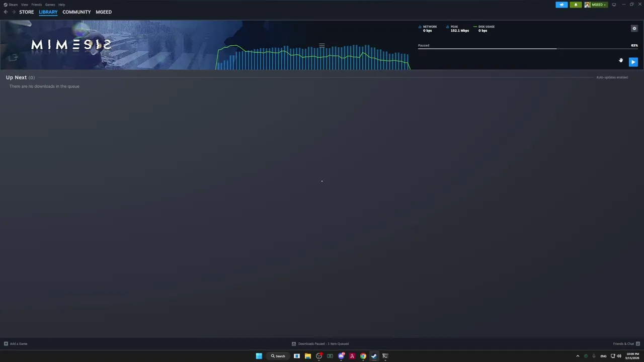Open the MGEED profile tab

point(104,12)
